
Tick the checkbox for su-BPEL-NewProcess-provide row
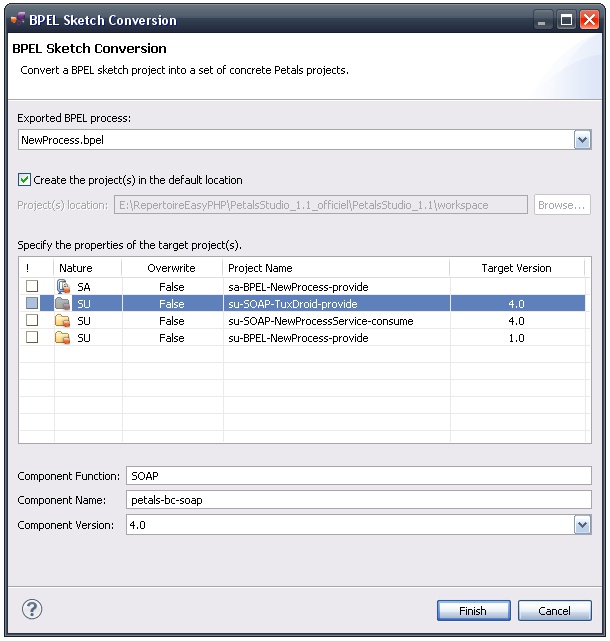(x=32, y=338)
